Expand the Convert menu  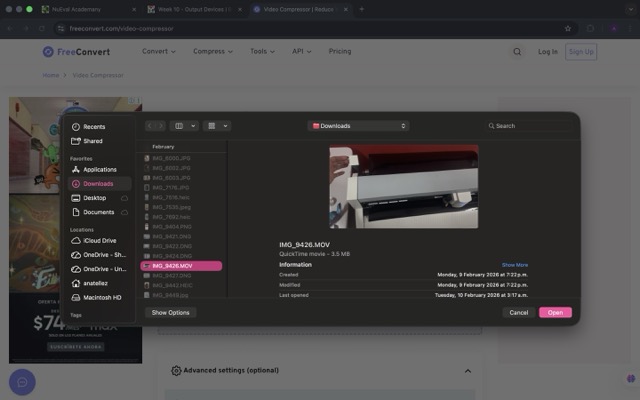pyautogui.click(x=159, y=51)
